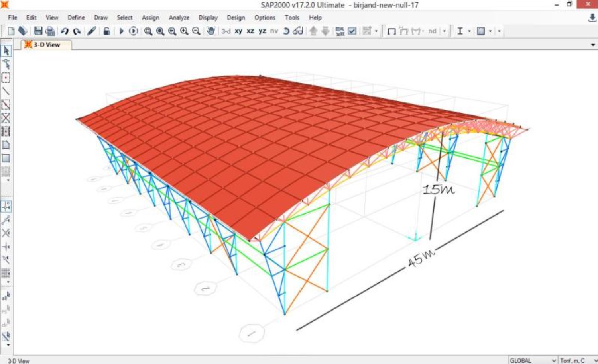The height and width of the screenshot is (364, 598).
Task: Expand the I-section frame design dropdown arrow
Action: (469, 31)
